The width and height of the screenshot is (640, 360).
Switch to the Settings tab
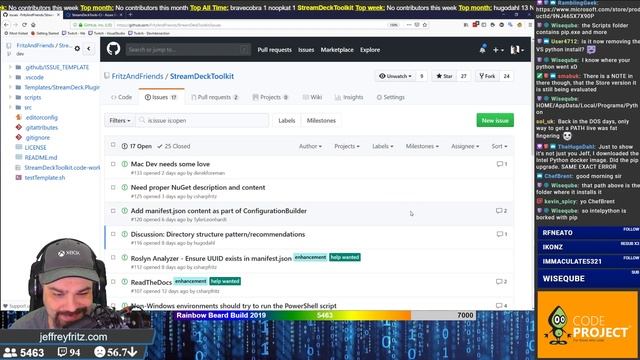pyautogui.click(x=391, y=97)
